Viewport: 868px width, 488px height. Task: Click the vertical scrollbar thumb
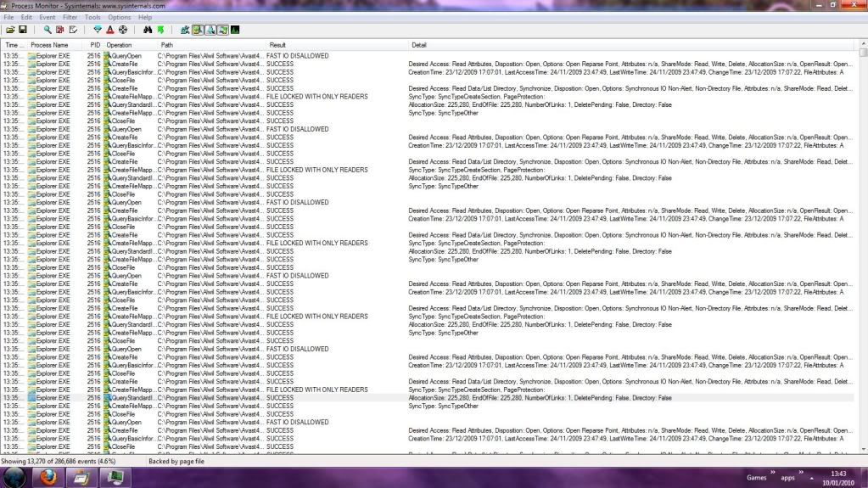(864, 52)
